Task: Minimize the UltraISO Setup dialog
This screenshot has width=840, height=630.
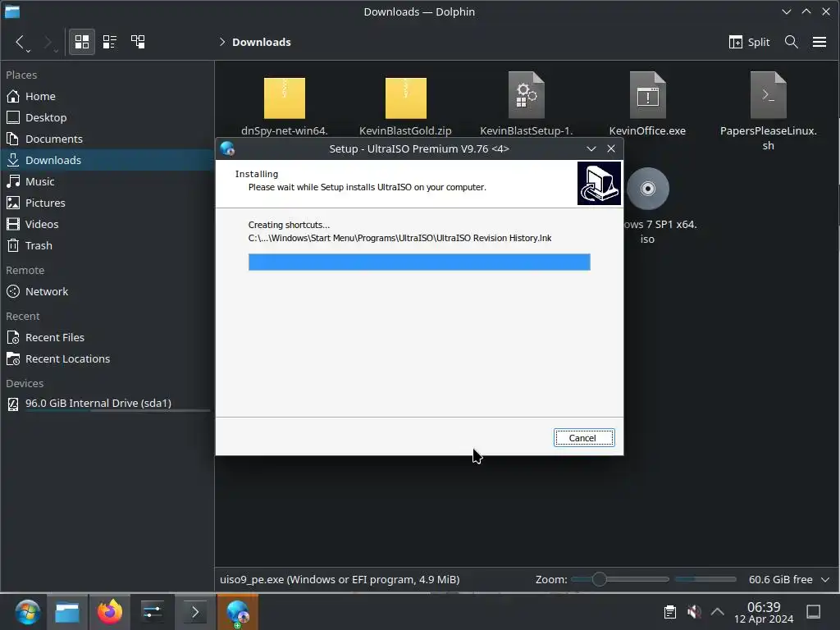Action: [x=591, y=149]
